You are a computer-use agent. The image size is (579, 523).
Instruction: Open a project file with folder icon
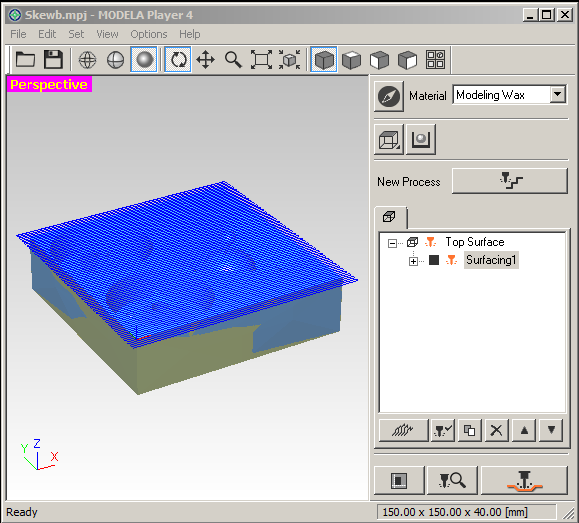click(x=25, y=59)
